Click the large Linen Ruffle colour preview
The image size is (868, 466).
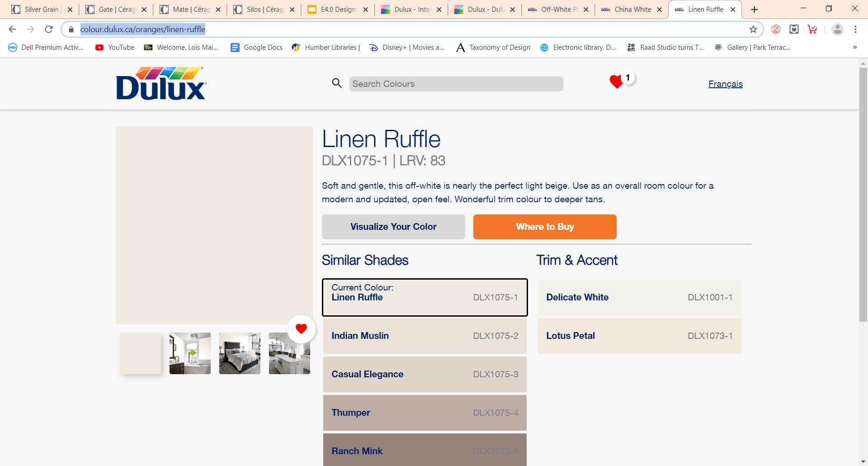214,225
